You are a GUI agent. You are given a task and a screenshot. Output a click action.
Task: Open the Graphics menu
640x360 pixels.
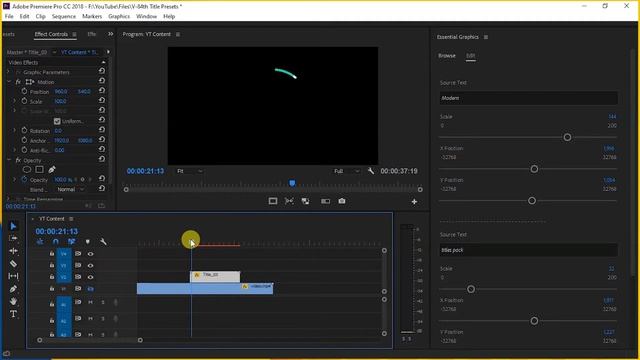pyautogui.click(x=119, y=16)
